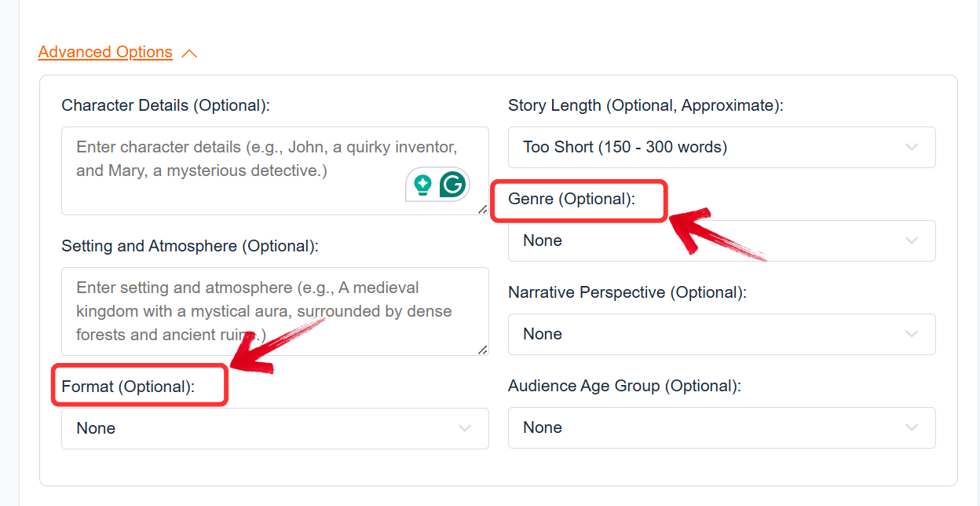Click the upward chevron beside Advanced Options
The width and height of the screenshot is (980, 506).
tap(188, 51)
